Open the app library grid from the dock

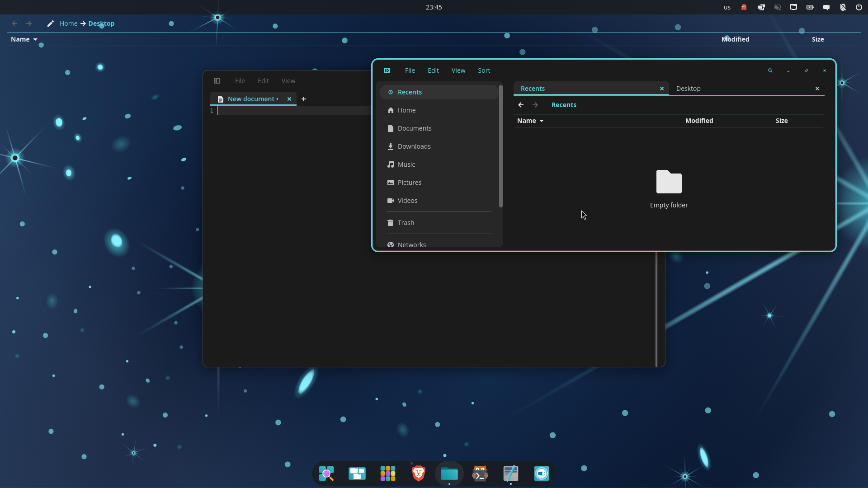(388, 474)
